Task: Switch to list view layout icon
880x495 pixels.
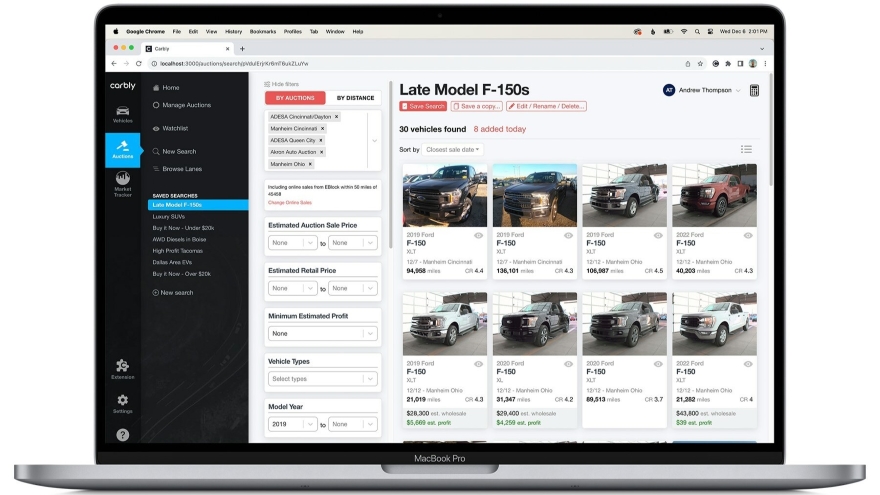Action: tap(746, 149)
